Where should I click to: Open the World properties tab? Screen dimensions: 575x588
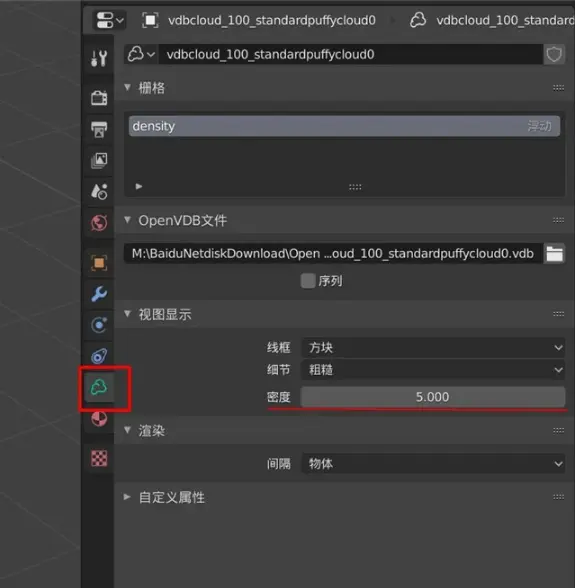(99, 223)
